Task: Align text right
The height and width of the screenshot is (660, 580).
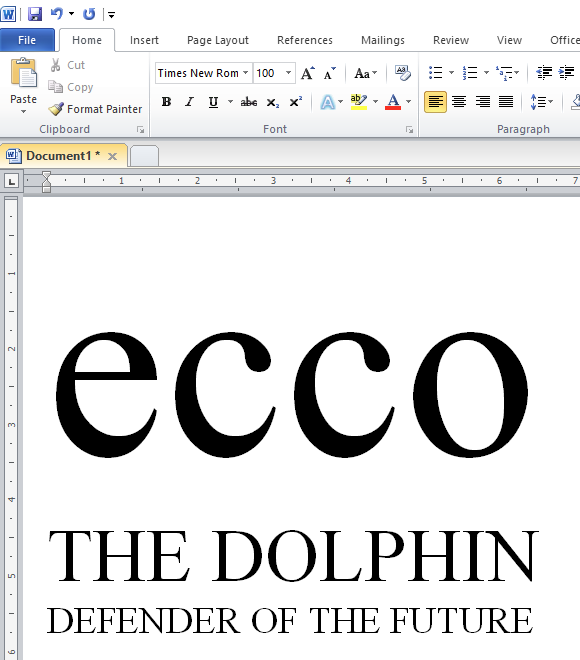Action: (x=482, y=102)
